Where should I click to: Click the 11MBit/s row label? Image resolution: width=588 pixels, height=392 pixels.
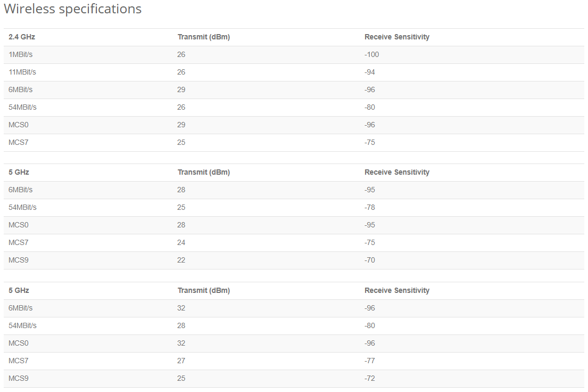pyautogui.click(x=22, y=72)
